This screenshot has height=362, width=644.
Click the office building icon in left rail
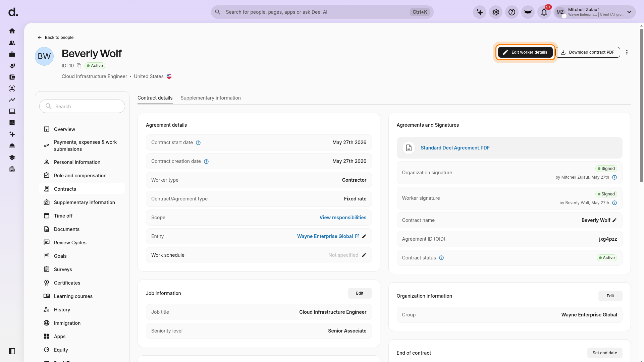[12, 169]
